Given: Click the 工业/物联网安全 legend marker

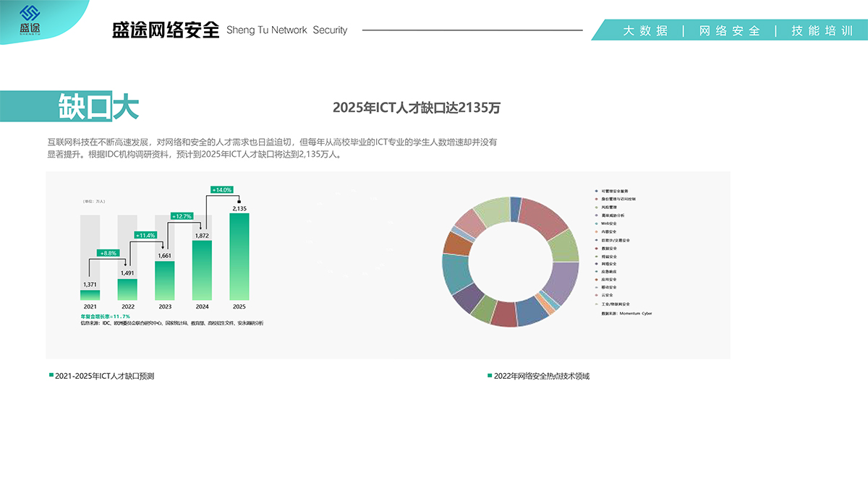Looking at the screenshot, I should tap(595, 304).
